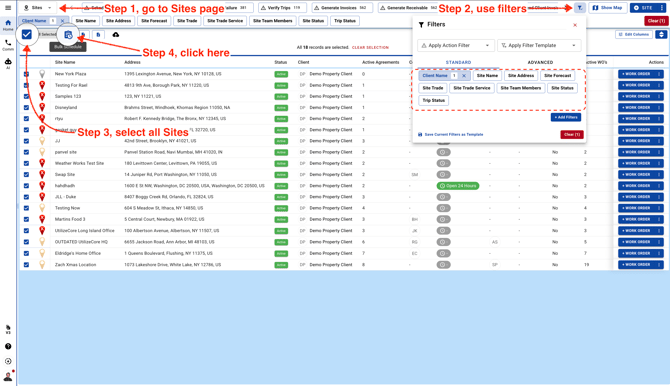Screen dimensions: 670x386
Task: Click the CLEAR SELECTION link
Action: 370,47
